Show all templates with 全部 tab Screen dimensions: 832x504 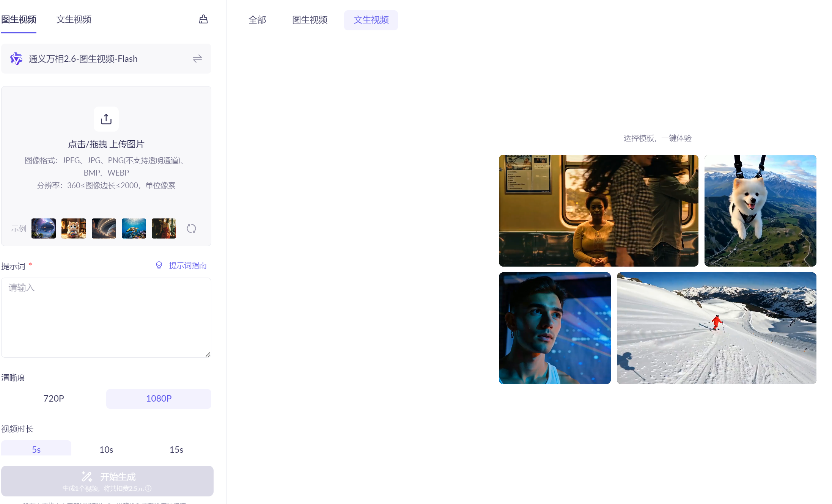pyautogui.click(x=257, y=20)
